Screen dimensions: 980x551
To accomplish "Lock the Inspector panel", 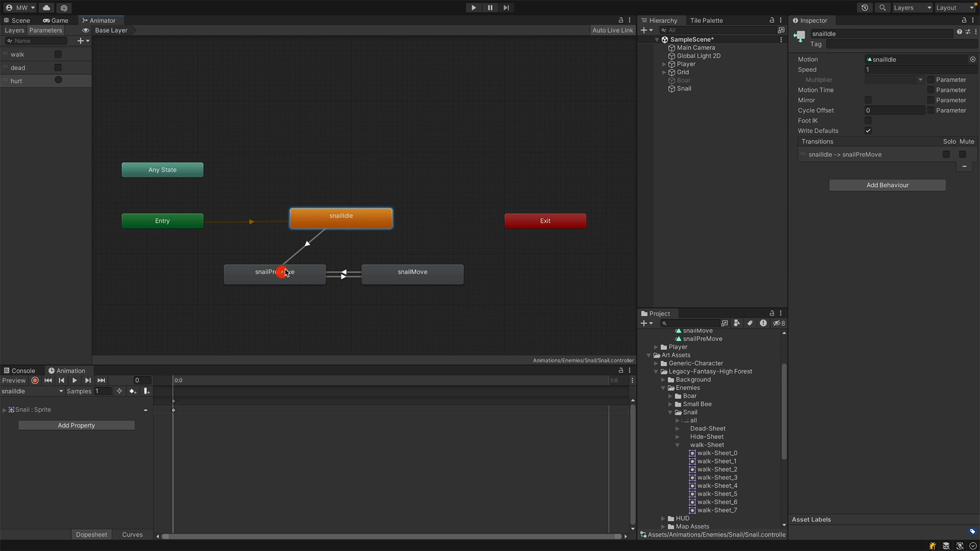I will click(964, 20).
